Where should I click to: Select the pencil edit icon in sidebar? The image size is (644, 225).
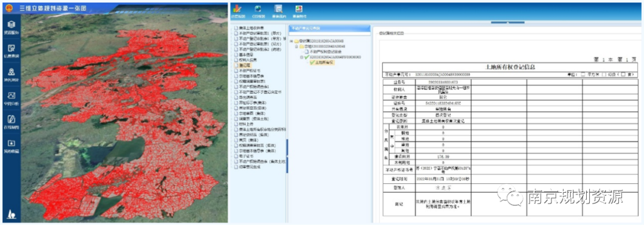pos(11,120)
